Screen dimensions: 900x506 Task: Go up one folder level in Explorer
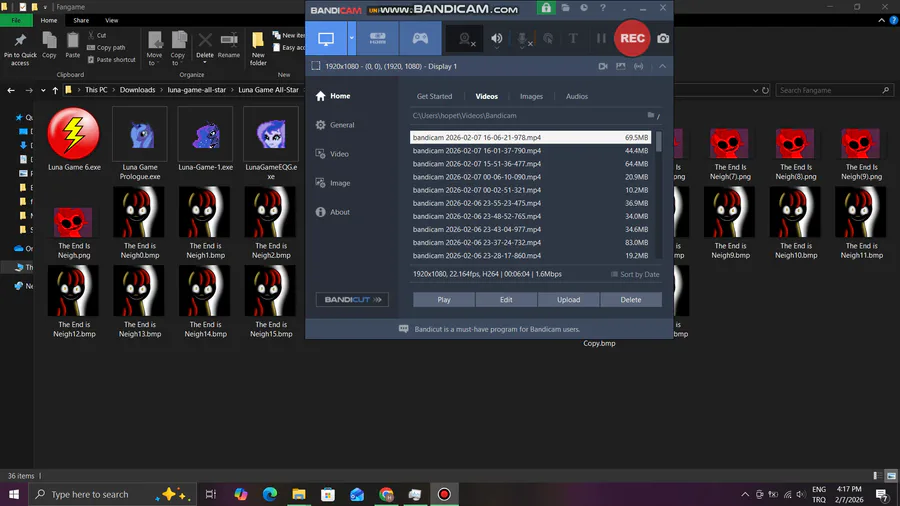coord(55,90)
